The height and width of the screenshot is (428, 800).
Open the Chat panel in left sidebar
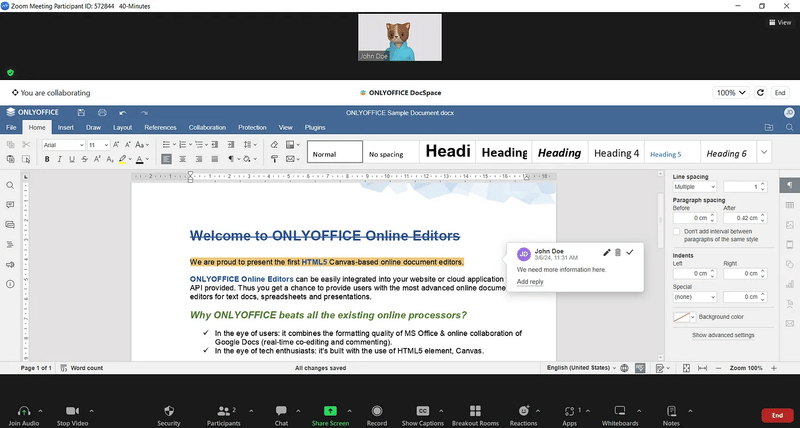click(x=10, y=225)
